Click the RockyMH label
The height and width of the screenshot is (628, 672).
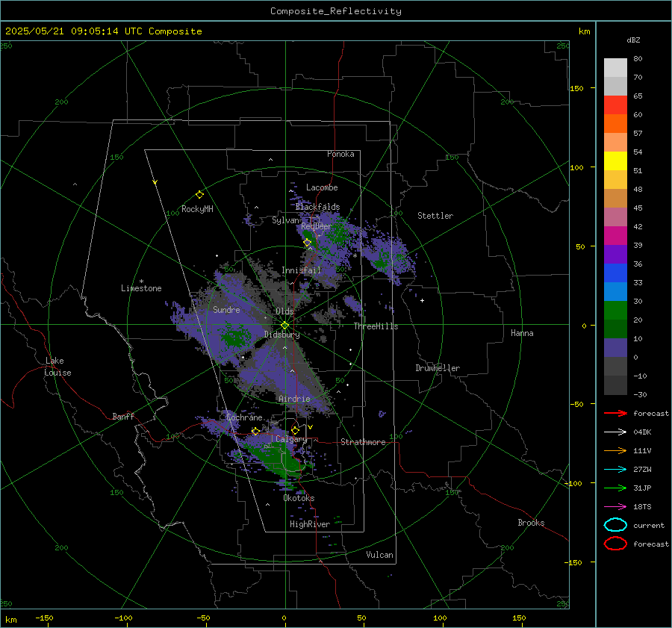[x=197, y=209]
